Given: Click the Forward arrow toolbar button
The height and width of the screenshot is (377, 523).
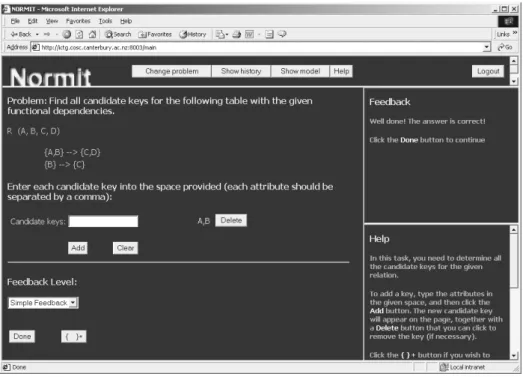Looking at the screenshot, I should point(47,34).
